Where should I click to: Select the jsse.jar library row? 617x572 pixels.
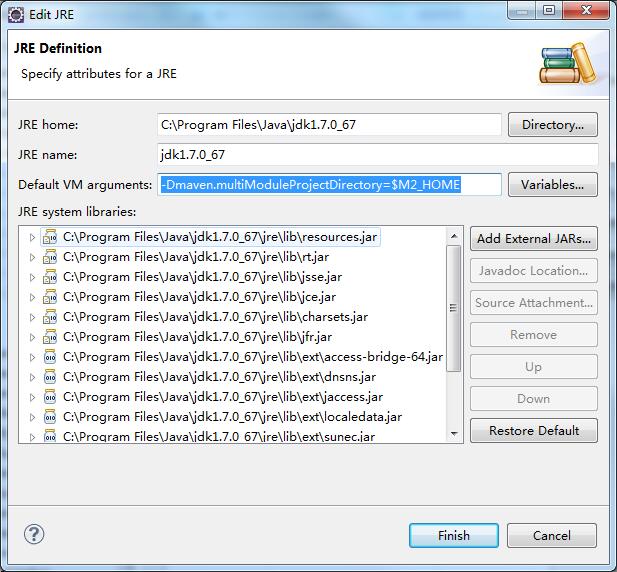pos(202,277)
